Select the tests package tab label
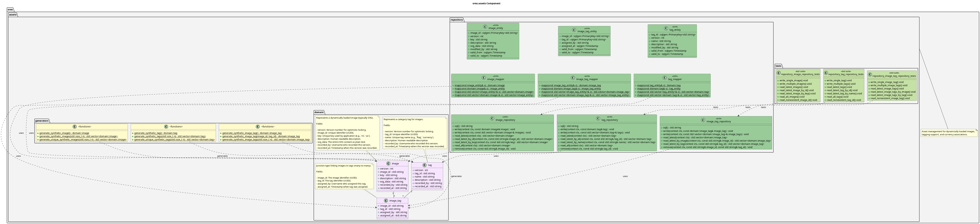Image resolution: width=980 pixels, height=224 pixels. tap(778, 66)
